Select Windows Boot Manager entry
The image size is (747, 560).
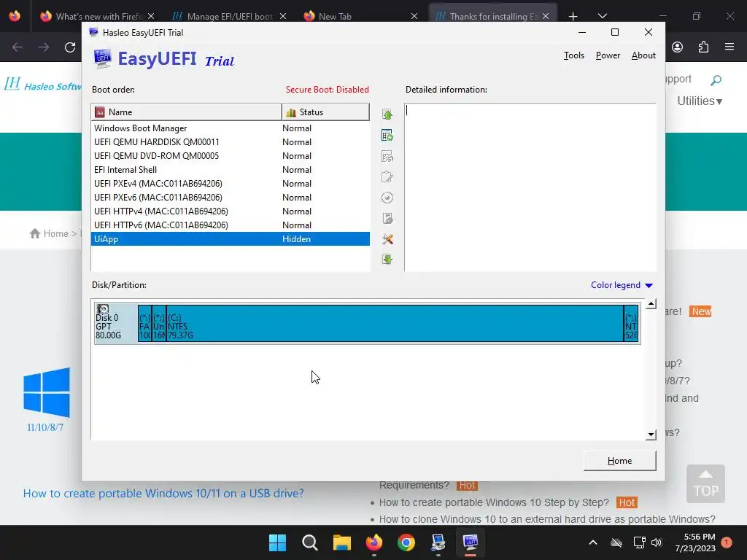pyautogui.click(x=230, y=128)
